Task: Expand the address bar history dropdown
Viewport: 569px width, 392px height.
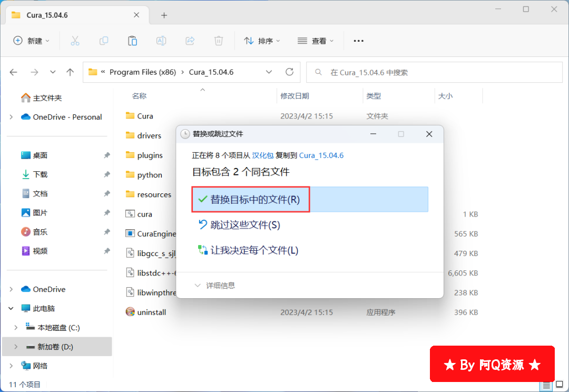Action: click(x=269, y=72)
